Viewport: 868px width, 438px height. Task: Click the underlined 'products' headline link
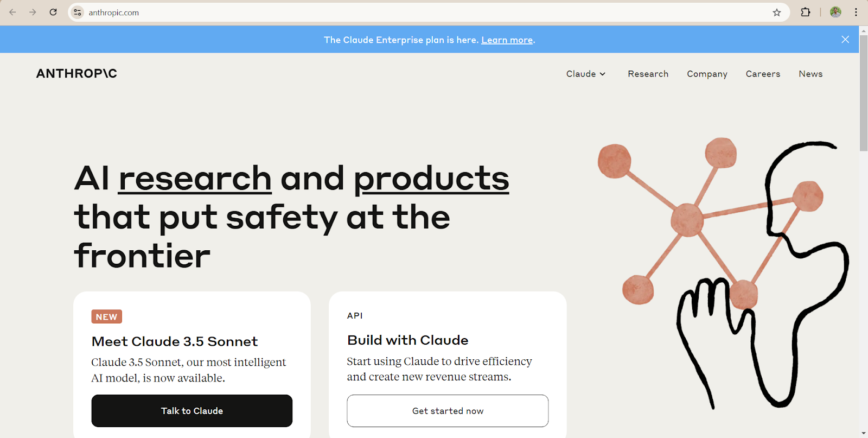[x=431, y=179]
